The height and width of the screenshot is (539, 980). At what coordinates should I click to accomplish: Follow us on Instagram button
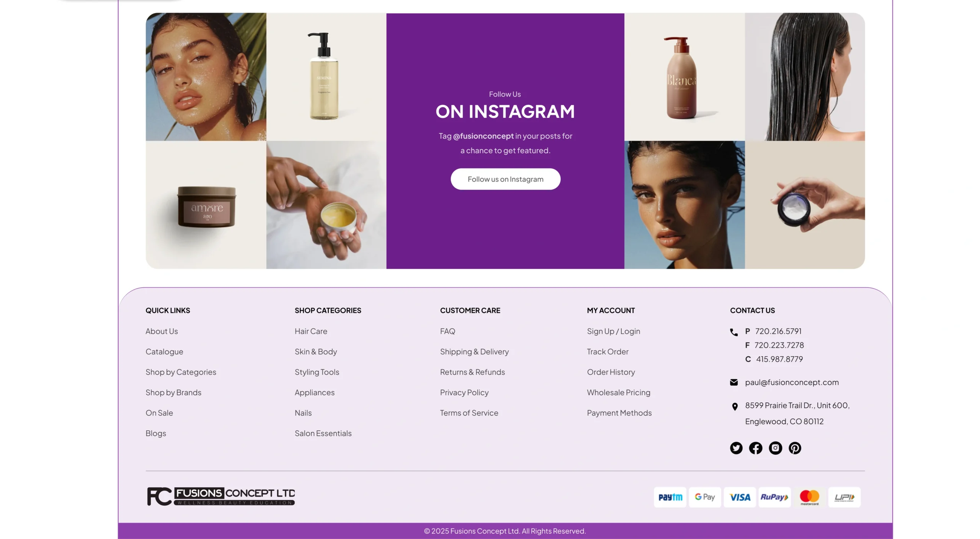pyautogui.click(x=505, y=179)
